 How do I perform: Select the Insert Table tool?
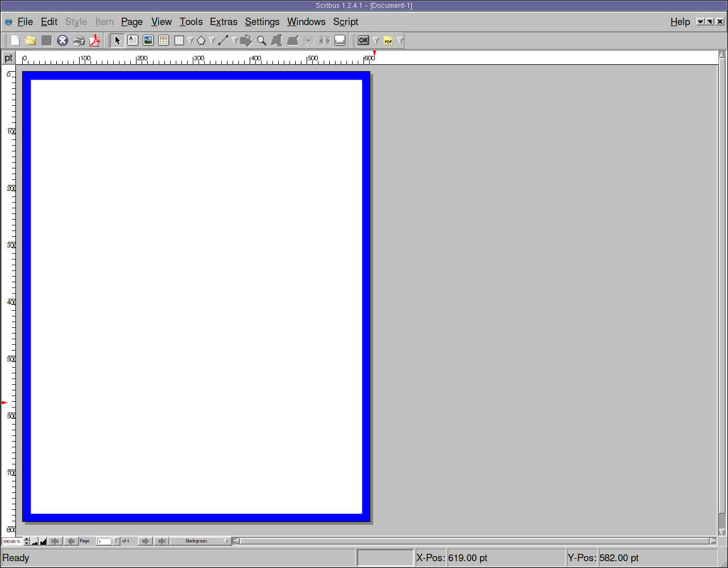[163, 40]
